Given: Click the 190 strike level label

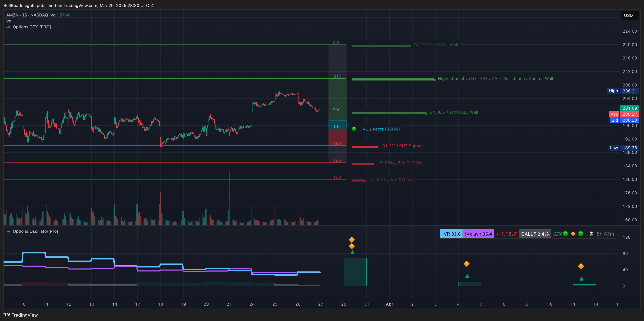Looking at the screenshot, I should coord(337,143).
